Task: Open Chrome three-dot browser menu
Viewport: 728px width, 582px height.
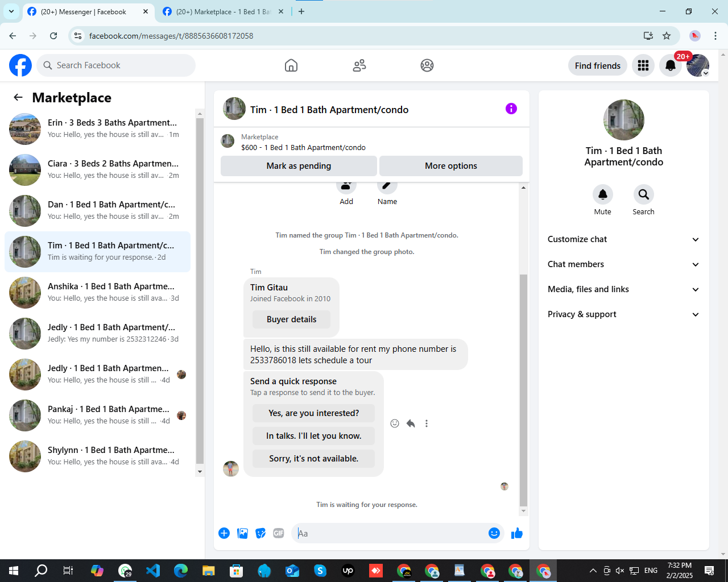Action: (x=715, y=36)
